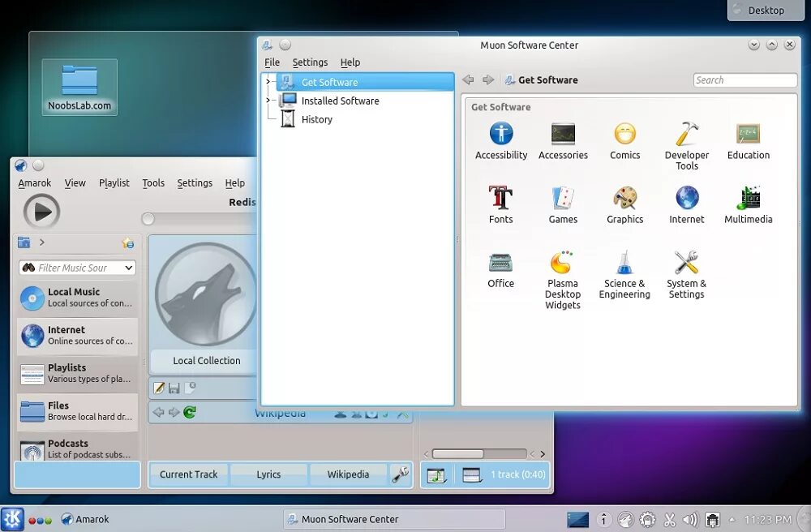
Task: Open the Desktop toolbox button
Action: [x=766, y=10]
